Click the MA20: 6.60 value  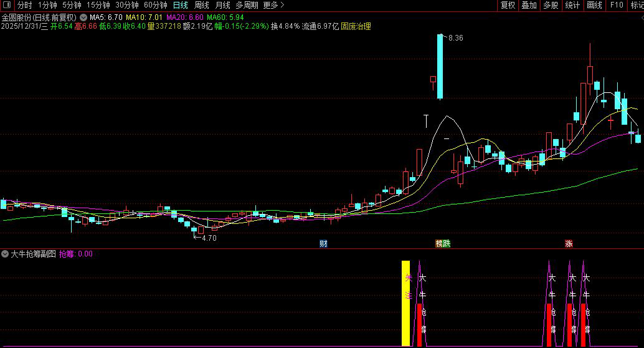185,17
